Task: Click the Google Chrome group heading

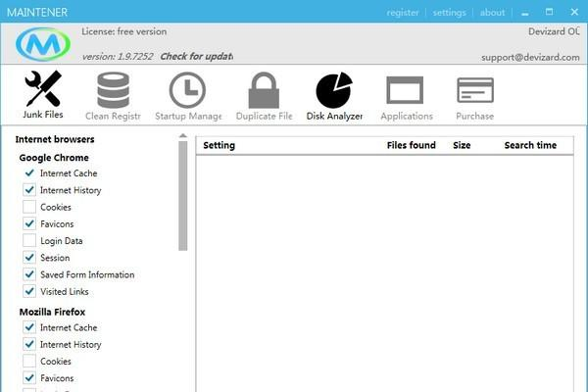Action: [54, 158]
